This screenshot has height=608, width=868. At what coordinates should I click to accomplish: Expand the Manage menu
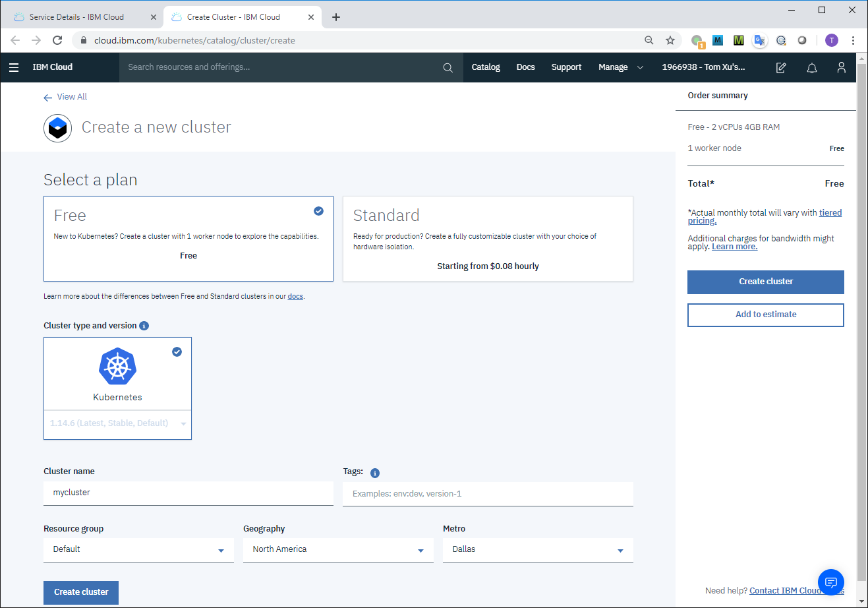[x=621, y=67]
